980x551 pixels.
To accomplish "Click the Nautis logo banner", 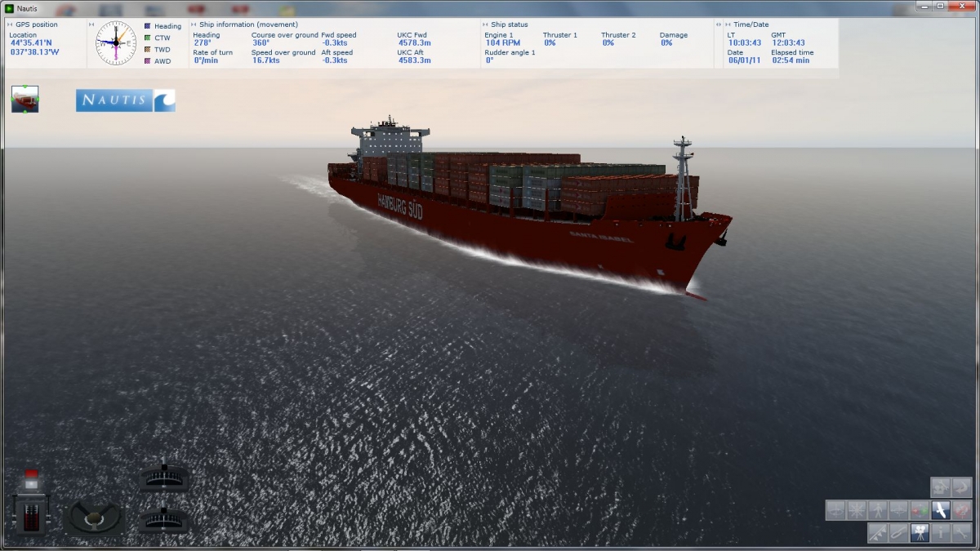I will coord(126,100).
